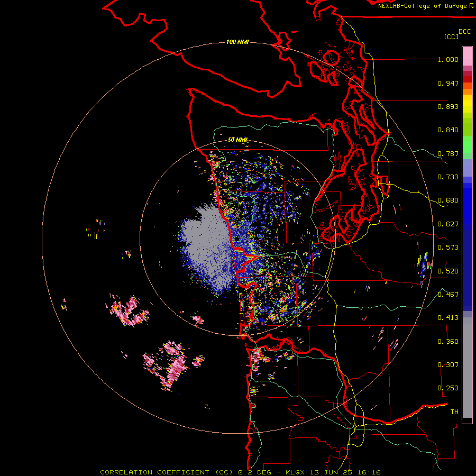Select the 0.947 legend value
This screenshot has height=476, width=476.
click(x=448, y=83)
